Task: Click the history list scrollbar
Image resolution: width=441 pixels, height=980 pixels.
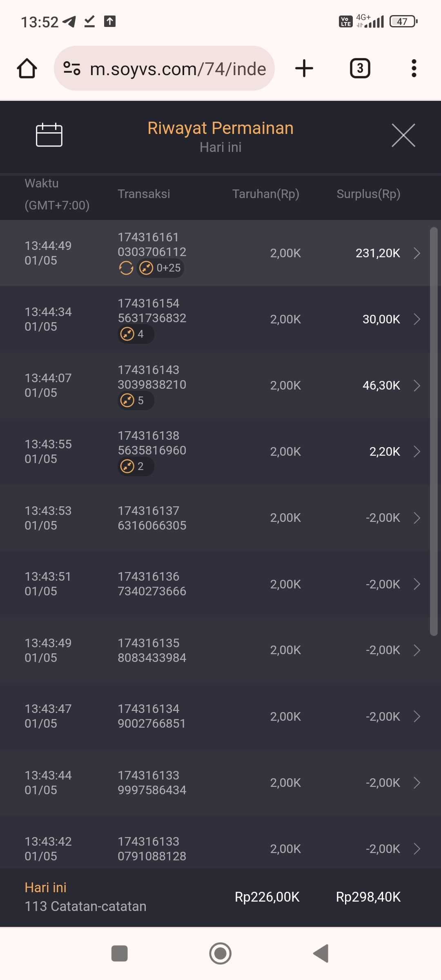Action: tap(434, 432)
